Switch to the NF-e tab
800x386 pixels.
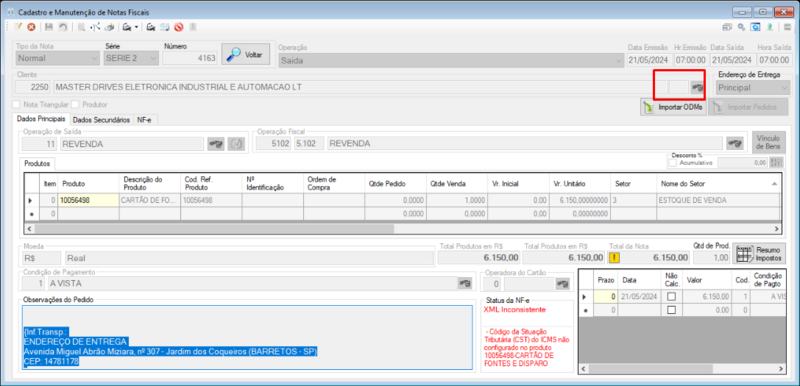(x=145, y=120)
